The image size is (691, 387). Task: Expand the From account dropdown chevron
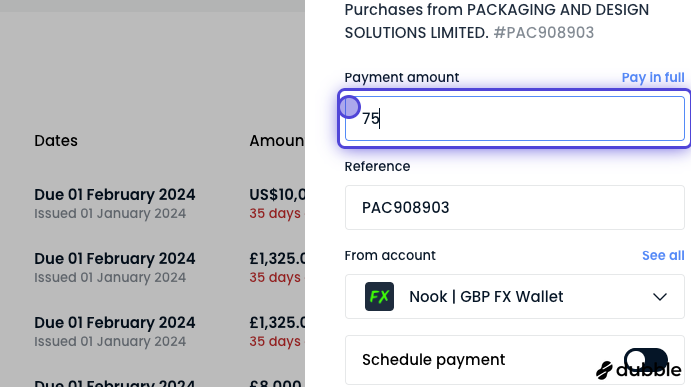point(660,297)
